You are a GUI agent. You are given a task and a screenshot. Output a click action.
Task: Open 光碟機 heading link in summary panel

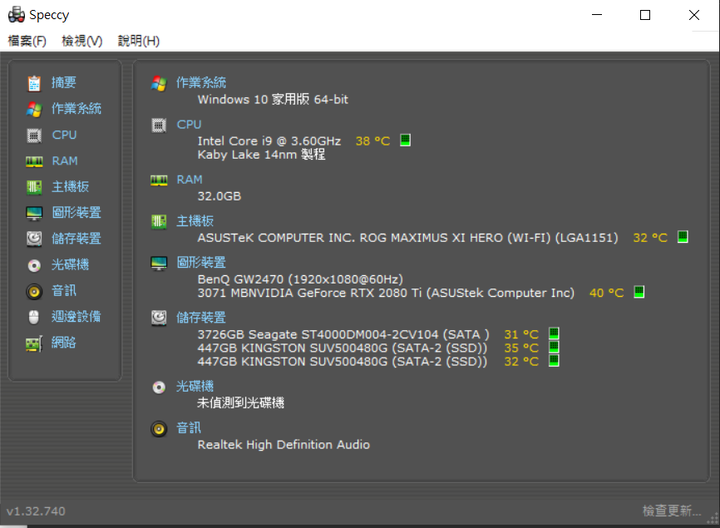195,387
